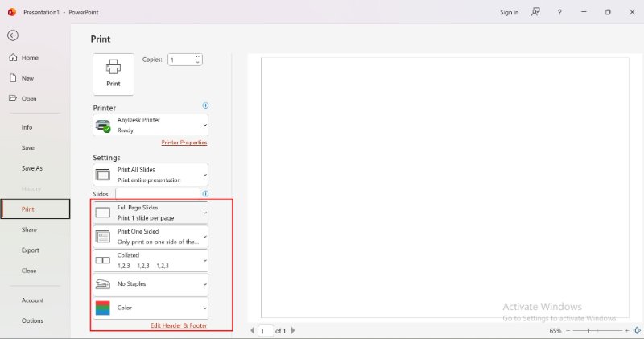This screenshot has width=644, height=339.
Task: Click the next page arrow in preview
Action: [292, 330]
